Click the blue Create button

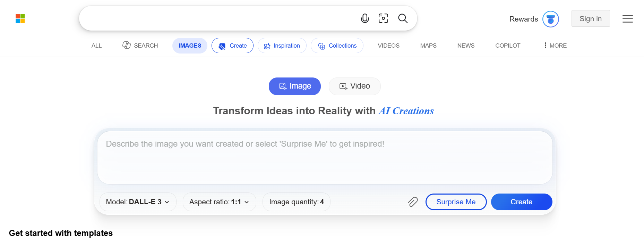522,202
